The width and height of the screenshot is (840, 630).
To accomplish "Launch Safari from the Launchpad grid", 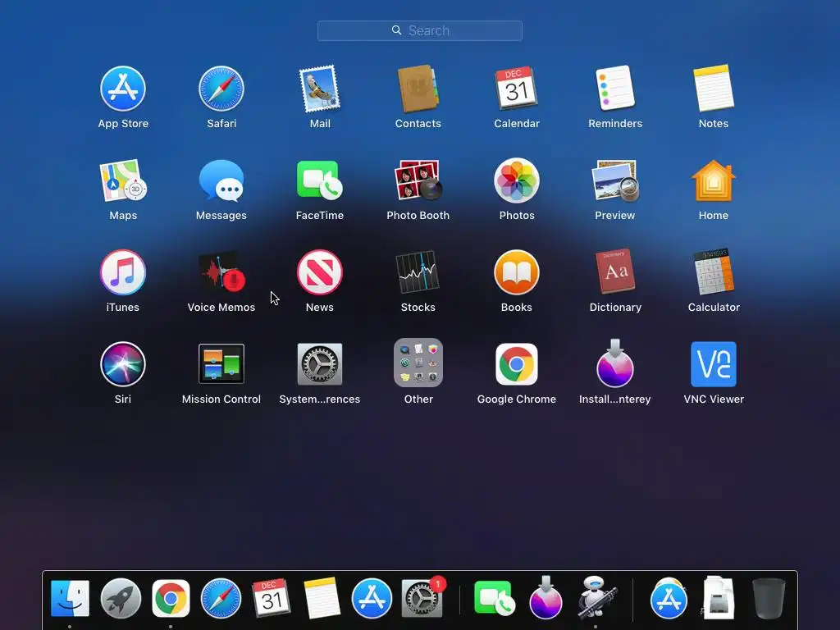I will tap(221, 89).
